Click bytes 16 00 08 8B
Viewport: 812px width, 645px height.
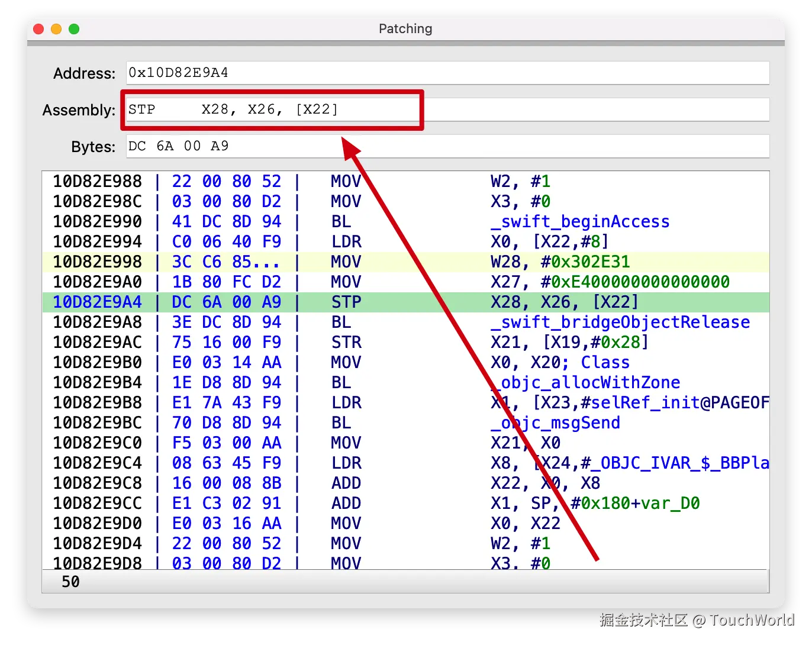pyautogui.click(x=227, y=483)
